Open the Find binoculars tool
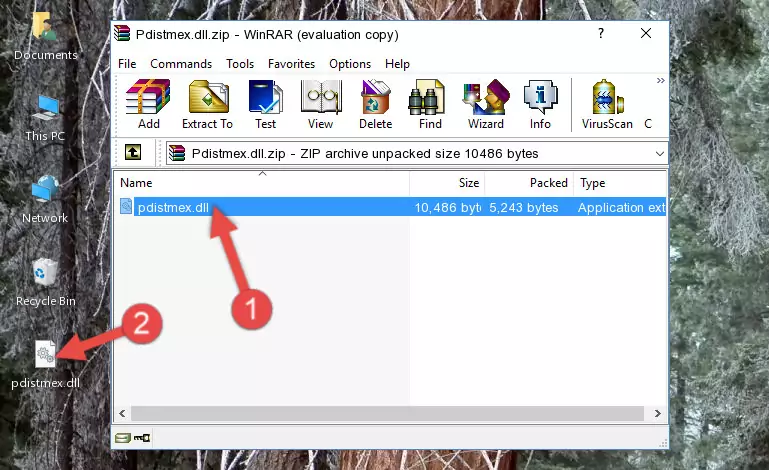The width and height of the screenshot is (769, 470). point(430,104)
